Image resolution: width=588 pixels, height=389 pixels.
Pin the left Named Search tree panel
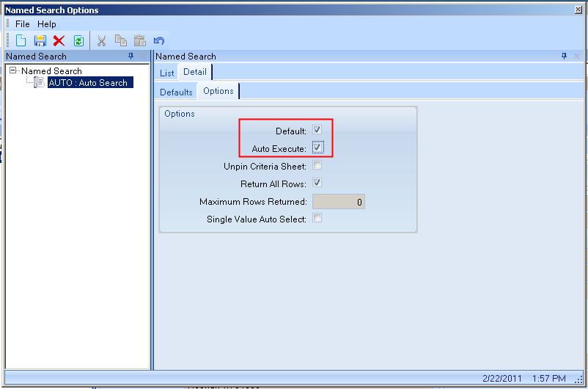click(x=131, y=57)
